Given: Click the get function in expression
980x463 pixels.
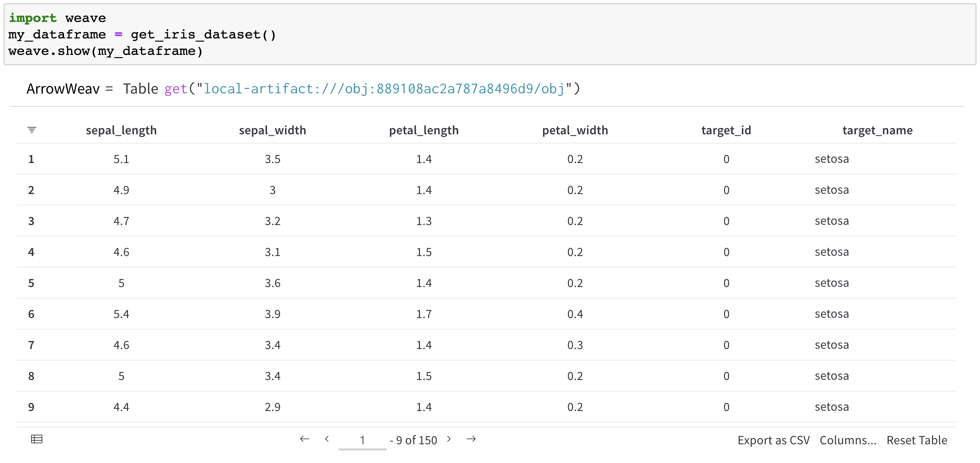Looking at the screenshot, I should point(176,89).
